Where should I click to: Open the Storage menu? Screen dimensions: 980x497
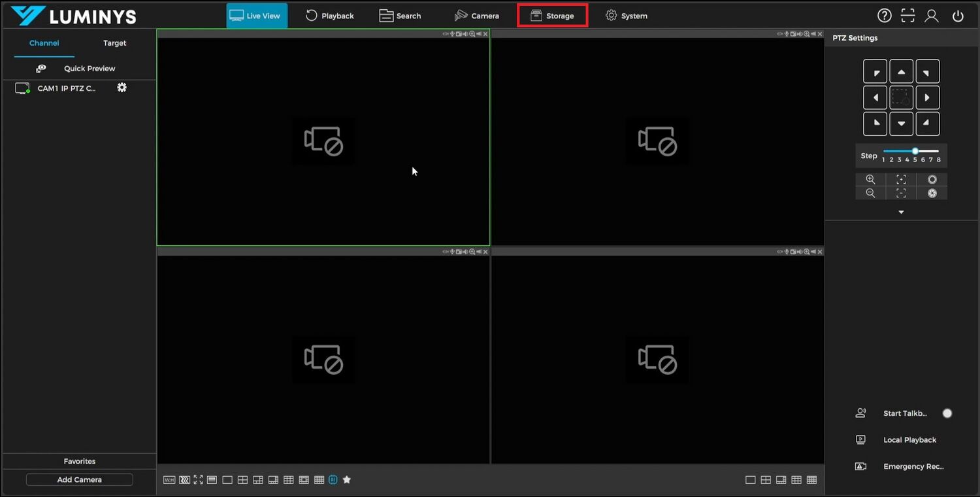coord(552,16)
